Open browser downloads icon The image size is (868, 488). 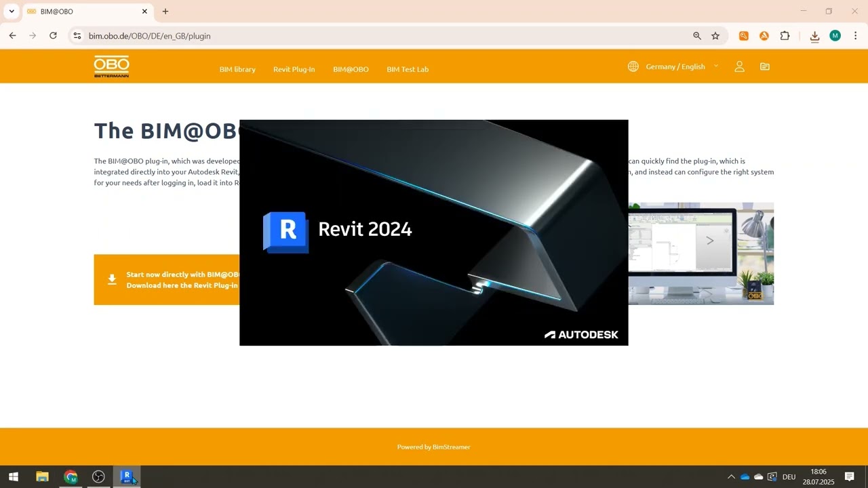[x=814, y=36]
